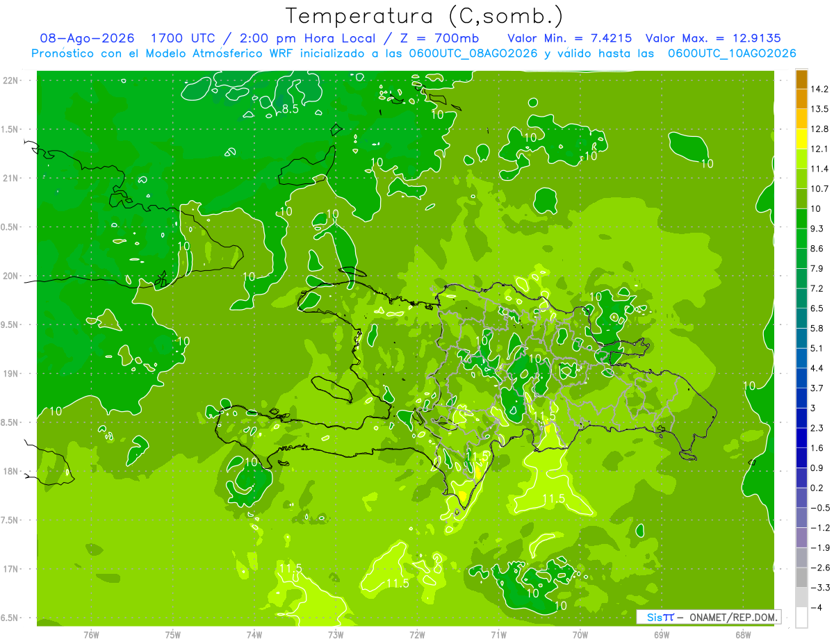The width and height of the screenshot is (834, 644).
Task: Click the "14.2" legend value
Action: pyautogui.click(x=820, y=89)
